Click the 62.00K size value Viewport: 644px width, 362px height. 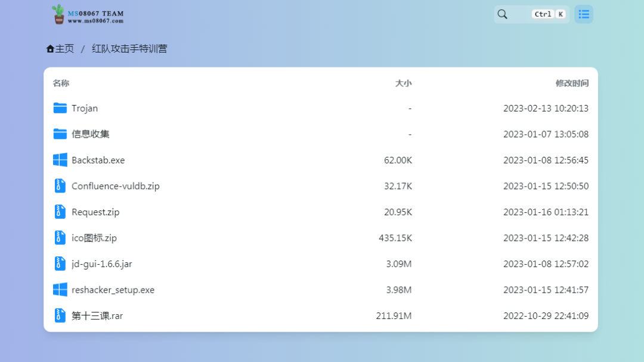(398, 160)
